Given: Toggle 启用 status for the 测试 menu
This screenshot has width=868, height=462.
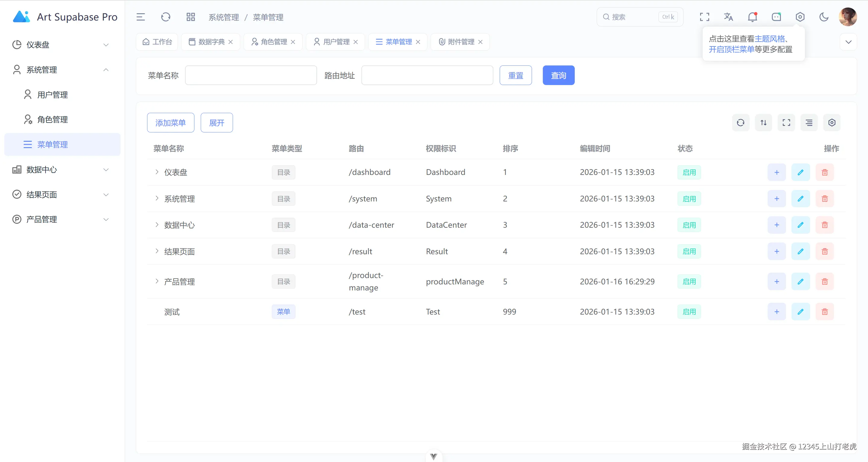Looking at the screenshot, I should 689,312.
